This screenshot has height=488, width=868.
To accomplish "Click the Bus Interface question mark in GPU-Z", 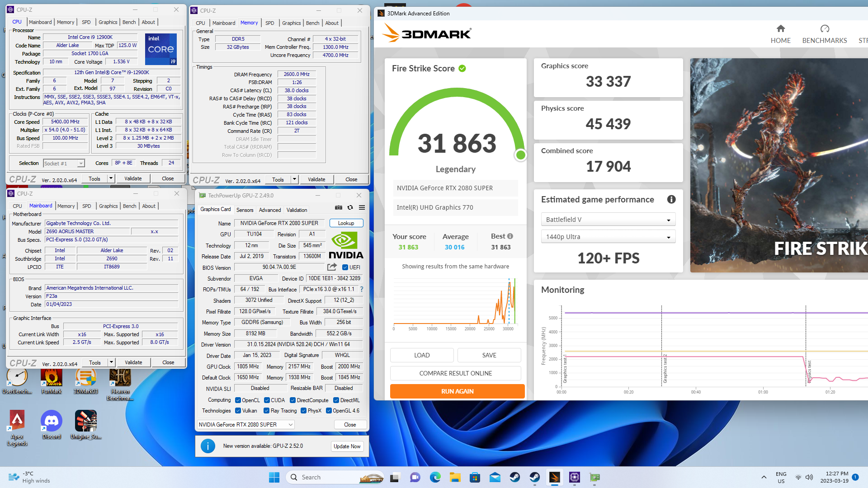I will (362, 289).
